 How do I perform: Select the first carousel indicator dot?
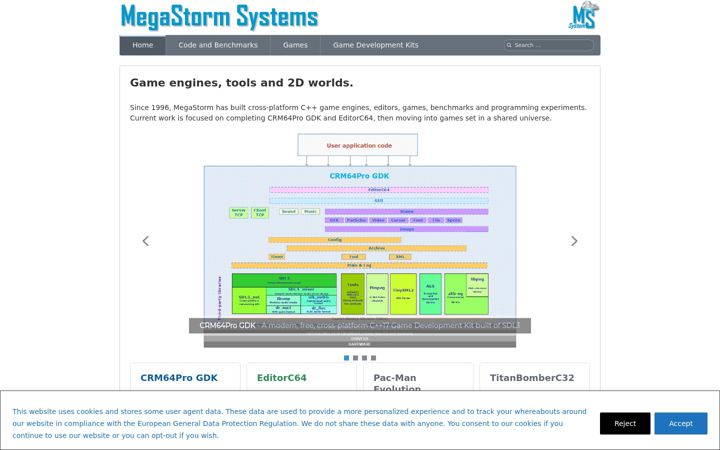coord(346,358)
